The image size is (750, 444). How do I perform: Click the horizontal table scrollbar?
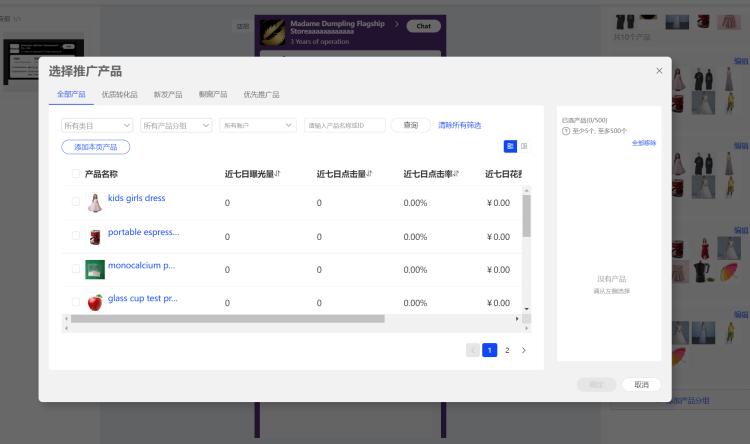point(228,319)
